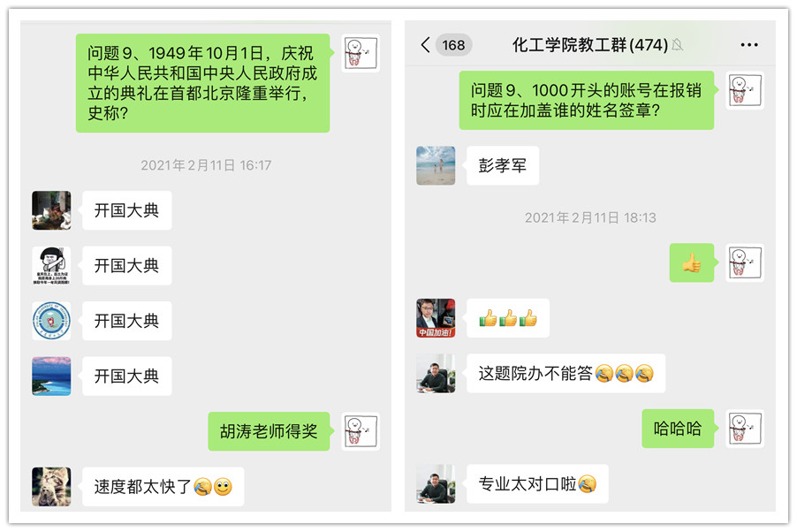
Task: Select the 1000开头的账号 question bubble
Action: (586, 100)
